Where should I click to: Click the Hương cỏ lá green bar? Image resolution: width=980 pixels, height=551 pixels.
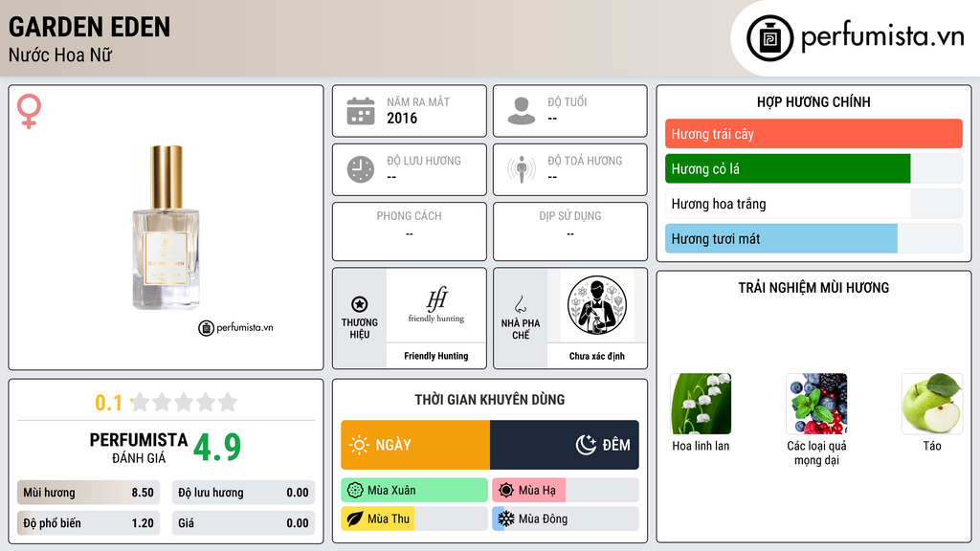click(x=788, y=168)
